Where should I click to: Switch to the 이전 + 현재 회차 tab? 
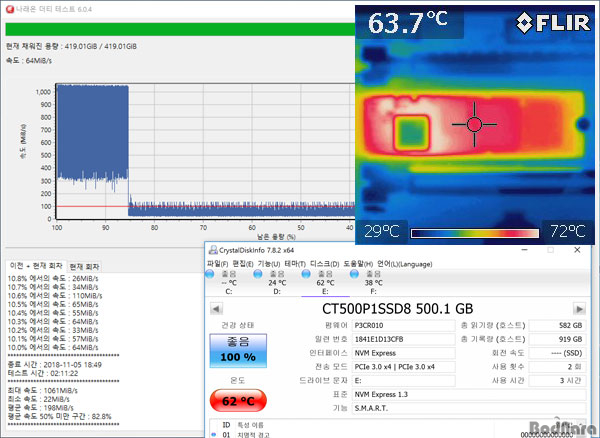coord(36,266)
